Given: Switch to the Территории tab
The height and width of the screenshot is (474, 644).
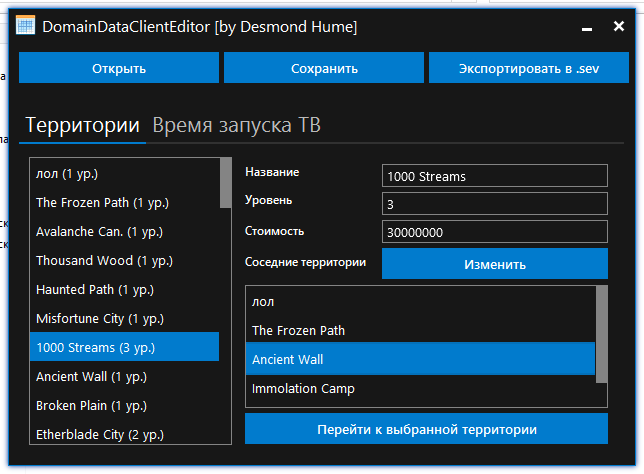Looking at the screenshot, I should 82,125.
